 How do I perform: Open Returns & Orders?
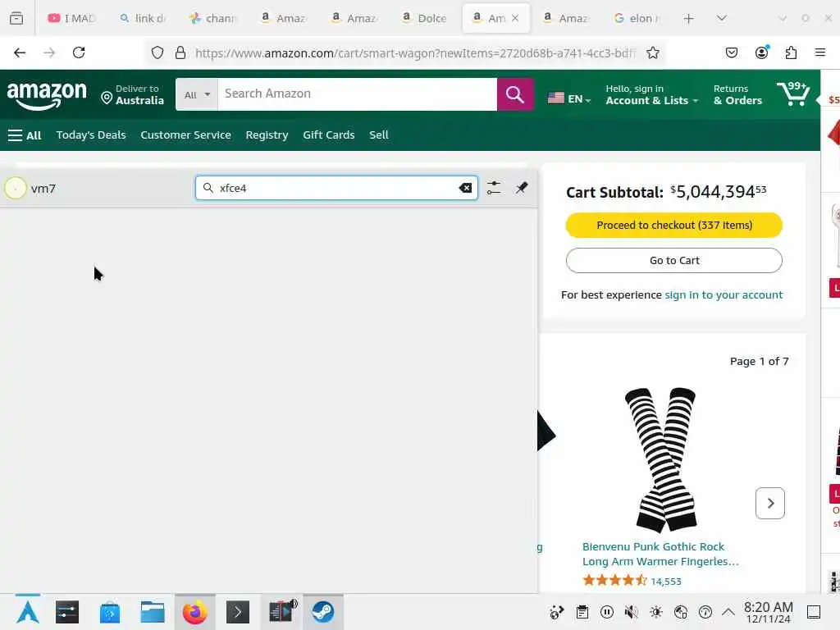pos(737,94)
